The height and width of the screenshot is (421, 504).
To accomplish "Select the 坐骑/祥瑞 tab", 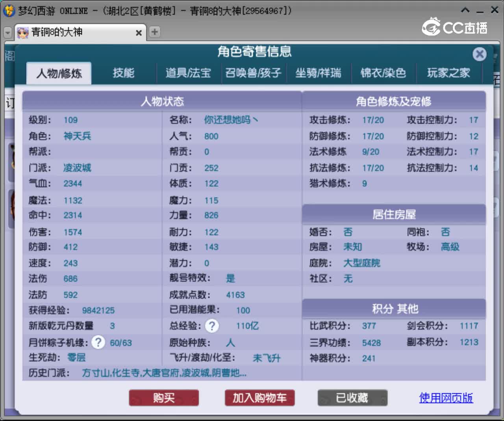I will [318, 73].
